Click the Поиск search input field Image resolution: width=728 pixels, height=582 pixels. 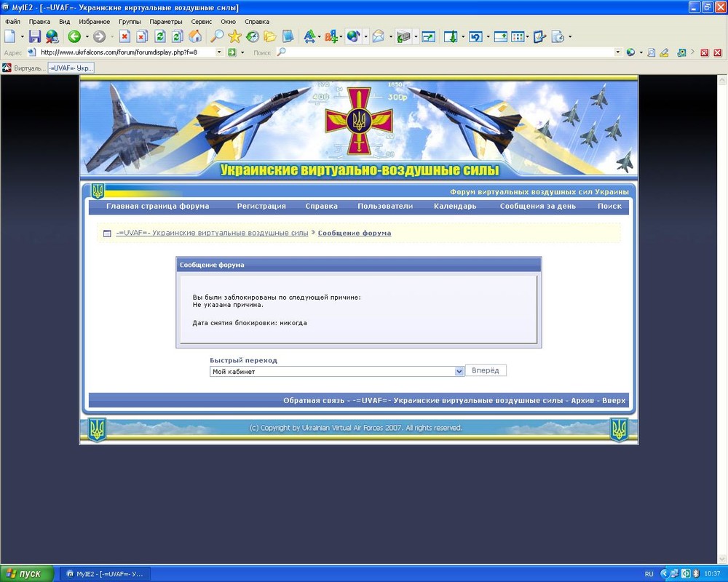449,52
